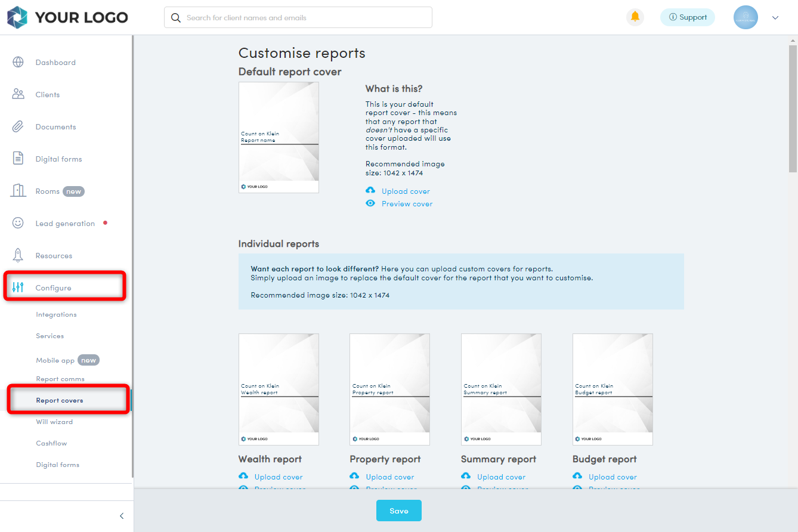Click the Support button
798x532 pixels.
[688, 17]
